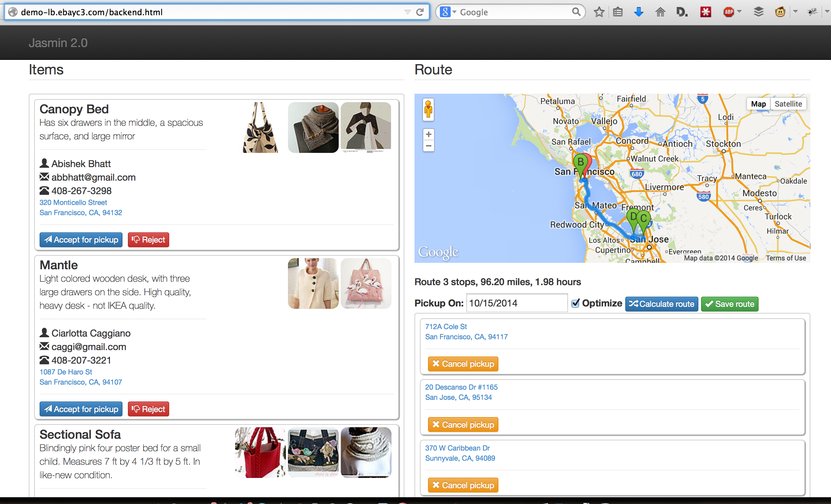Select the Map view tab
This screenshot has height=504, width=831.
758,104
